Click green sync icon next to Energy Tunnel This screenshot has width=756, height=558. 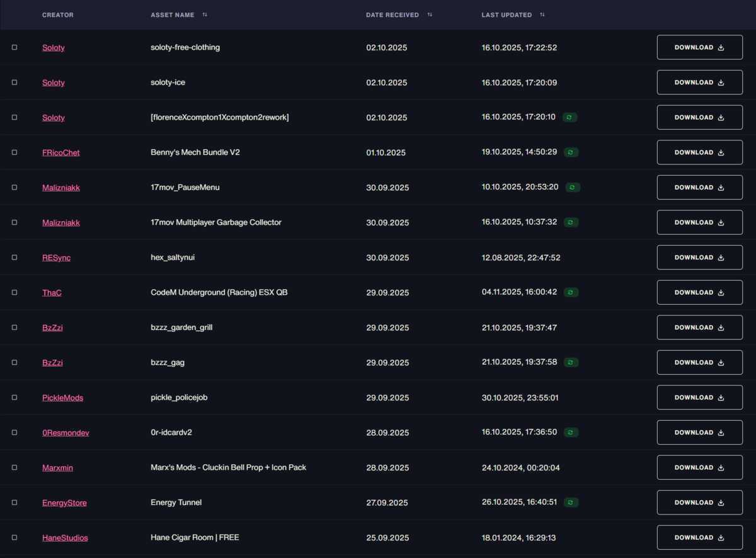coord(571,503)
